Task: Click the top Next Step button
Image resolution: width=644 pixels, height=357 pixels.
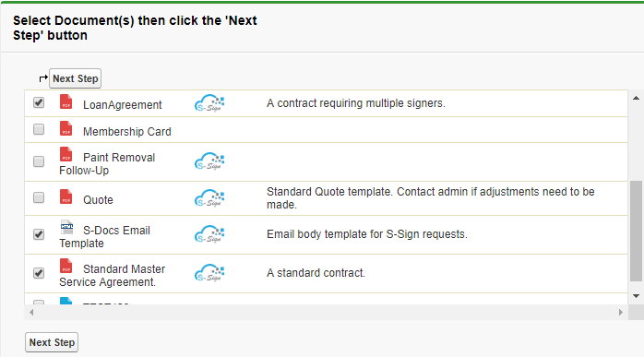Action: [75, 78]
